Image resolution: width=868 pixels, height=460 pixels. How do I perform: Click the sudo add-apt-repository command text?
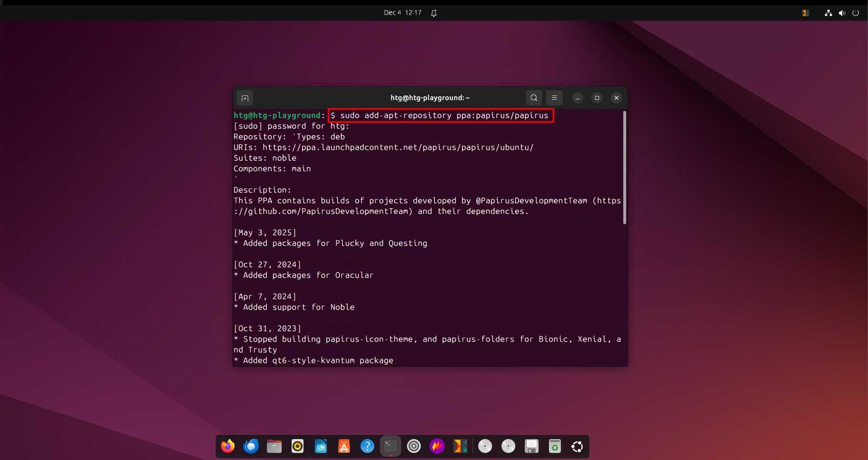click(444, 115)
